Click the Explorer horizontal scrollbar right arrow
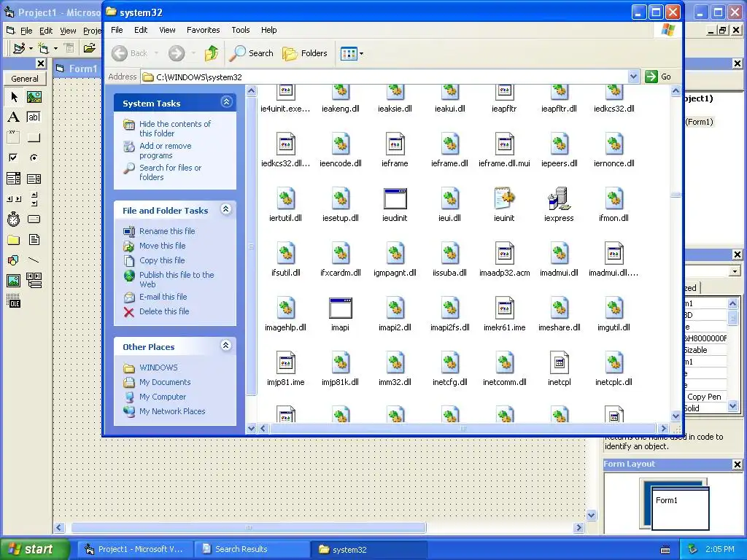The height and width of the screenshot is (560, 747). (662, 429)
